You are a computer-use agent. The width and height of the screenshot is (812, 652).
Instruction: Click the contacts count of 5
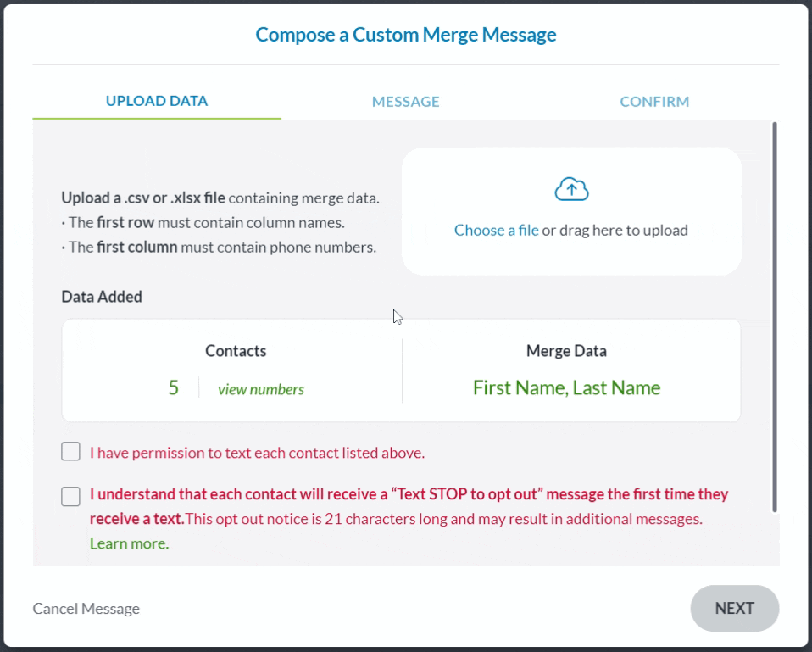[x=174, y=388]
